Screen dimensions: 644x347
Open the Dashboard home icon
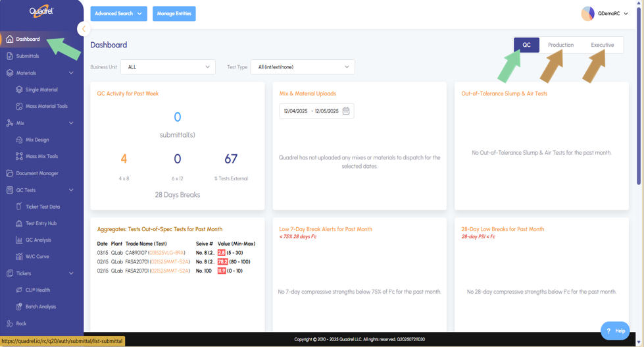[9, 39]
